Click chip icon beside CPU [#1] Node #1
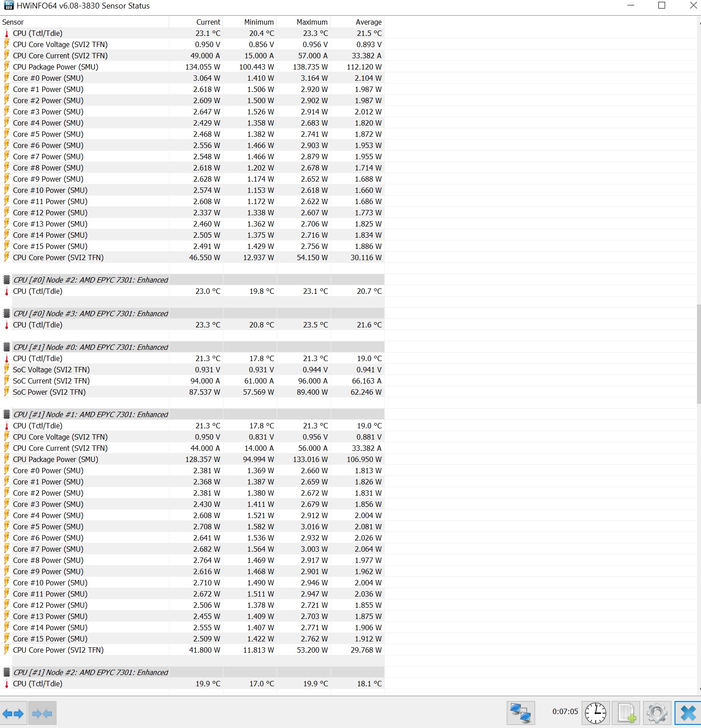The height and width of the screenshot is (728, 701). click(x=7, y=414)
